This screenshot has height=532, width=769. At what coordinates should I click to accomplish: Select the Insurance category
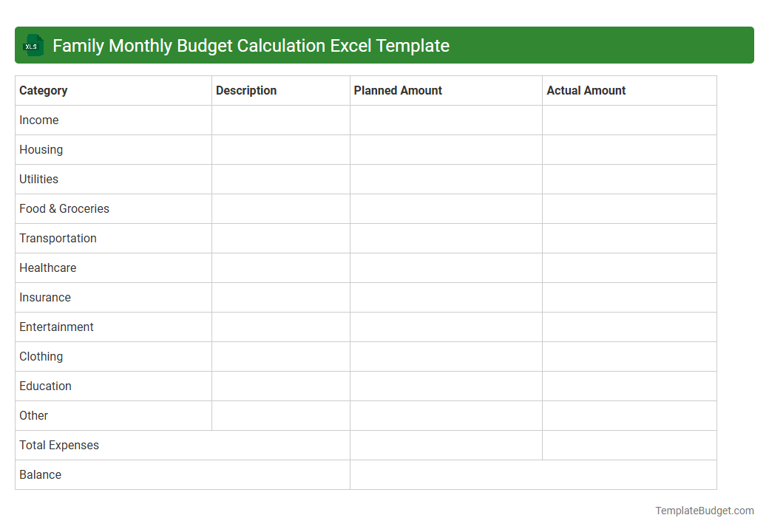45,297
